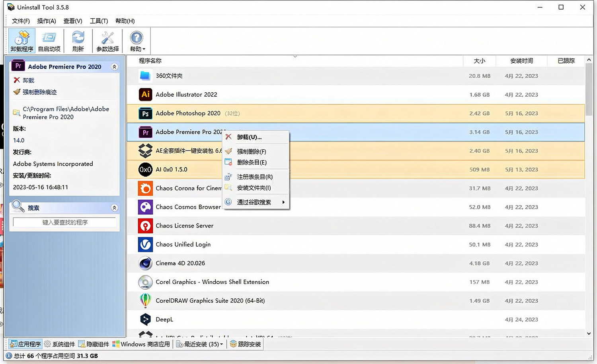Collapse the 搜索 panel
This screenshot has height=364, width=597.
pos(115,208)
